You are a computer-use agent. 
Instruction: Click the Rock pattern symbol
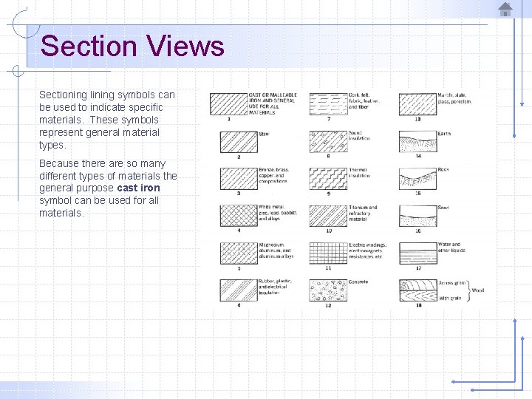[x=418, y=179]
